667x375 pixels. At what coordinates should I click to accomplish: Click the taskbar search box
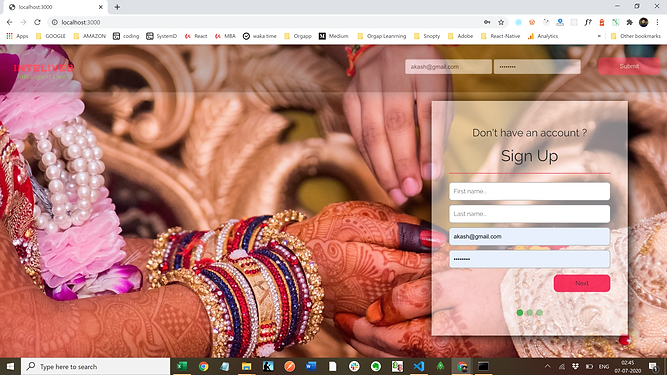pyautogui.click(x=96, y=366)
